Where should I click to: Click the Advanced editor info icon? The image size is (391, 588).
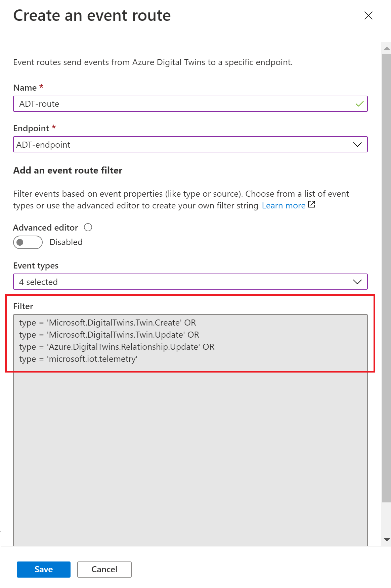click(88, 228)
